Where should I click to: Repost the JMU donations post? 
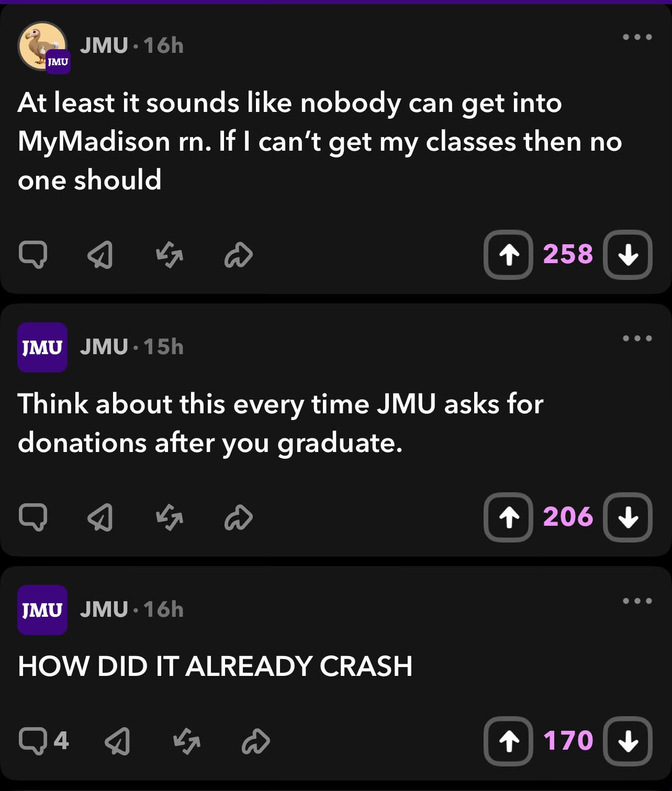click(x=170, y=517)
